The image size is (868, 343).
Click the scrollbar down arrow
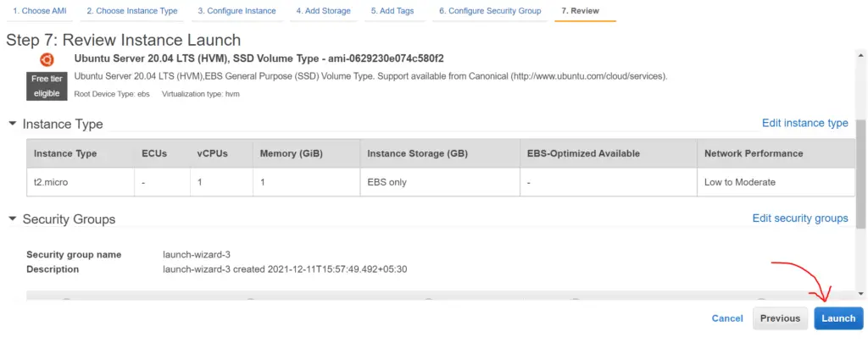point(861,293)
